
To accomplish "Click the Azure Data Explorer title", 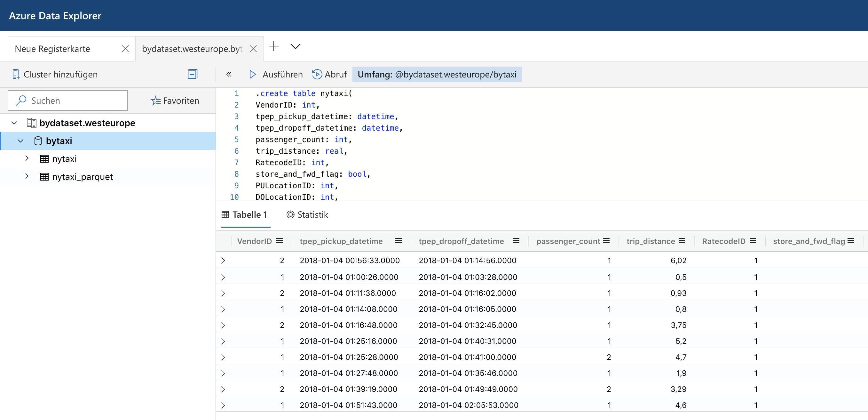I will click(x=55, y=15).
